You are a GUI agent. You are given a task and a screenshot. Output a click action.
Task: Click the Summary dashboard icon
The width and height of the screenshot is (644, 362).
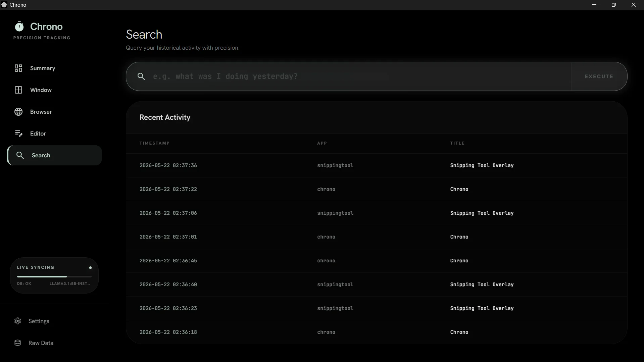click(x=18, y=68)
